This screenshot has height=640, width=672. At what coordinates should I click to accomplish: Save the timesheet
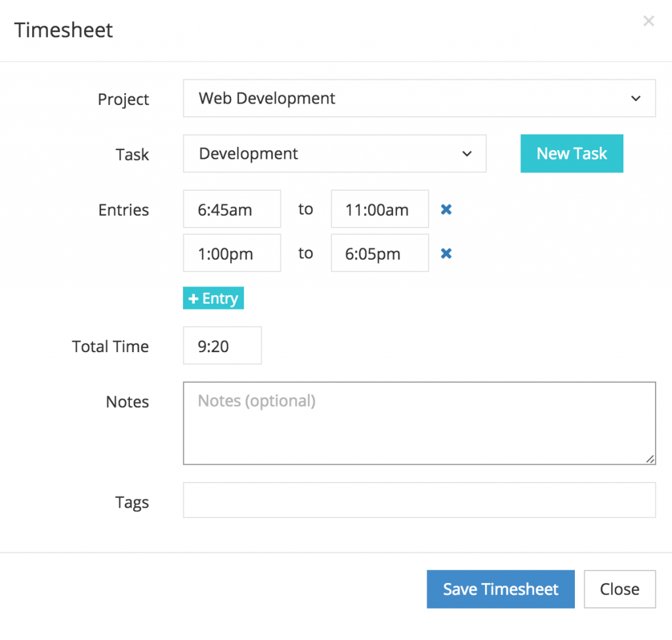500,589
